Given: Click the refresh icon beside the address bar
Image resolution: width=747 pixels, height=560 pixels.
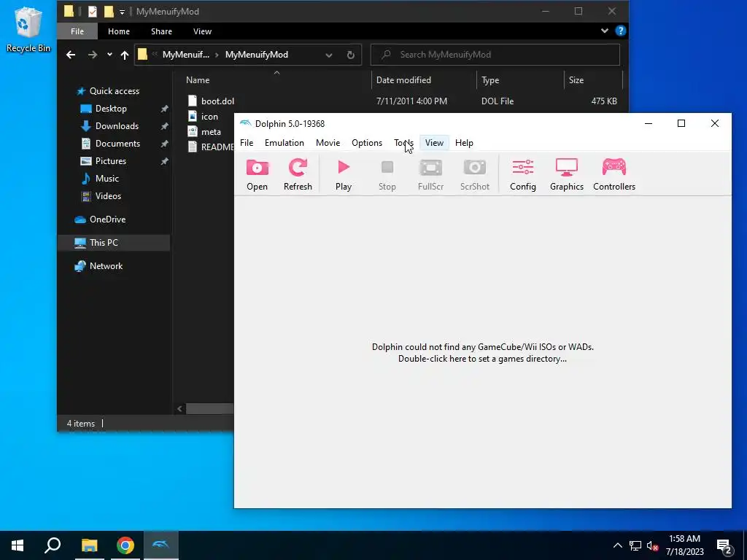Looking at the screenshot, I should (351, 55).
